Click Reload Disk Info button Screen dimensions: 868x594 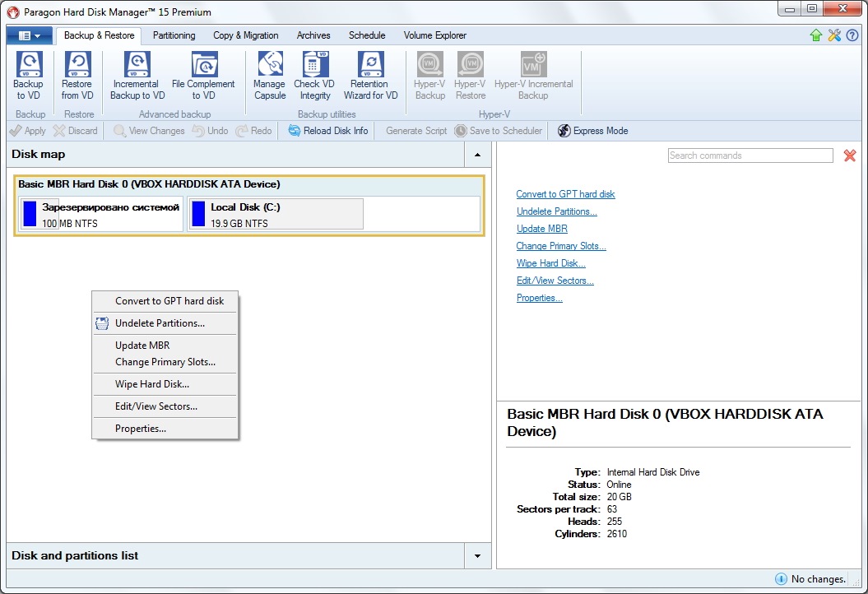[x=328, y=131]
